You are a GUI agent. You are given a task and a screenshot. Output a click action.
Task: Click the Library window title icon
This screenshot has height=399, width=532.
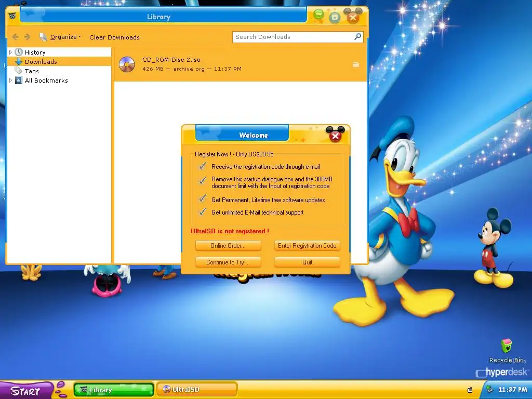click(x=12, y=16)
